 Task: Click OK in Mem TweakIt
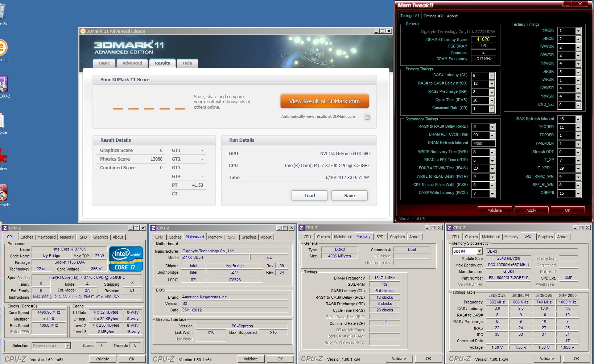click(x=568, y=210)
